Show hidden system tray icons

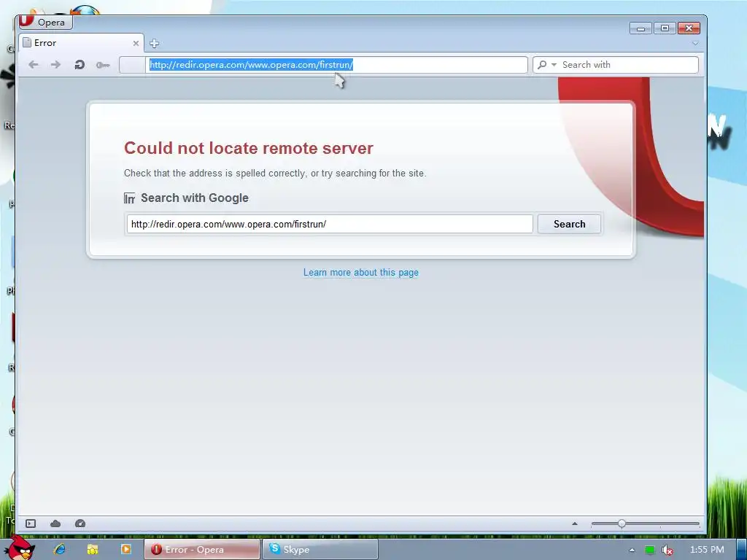pyautogui.click(x=632, y=550)
